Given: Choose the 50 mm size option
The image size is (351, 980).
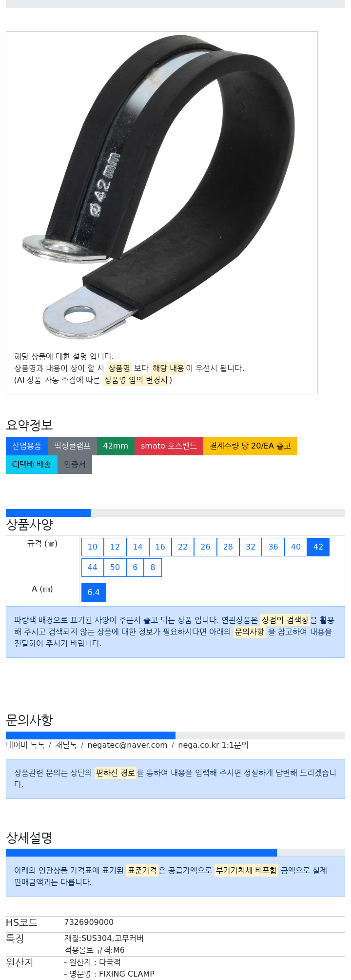Looking at the screenshot, I should click(115, 567).
